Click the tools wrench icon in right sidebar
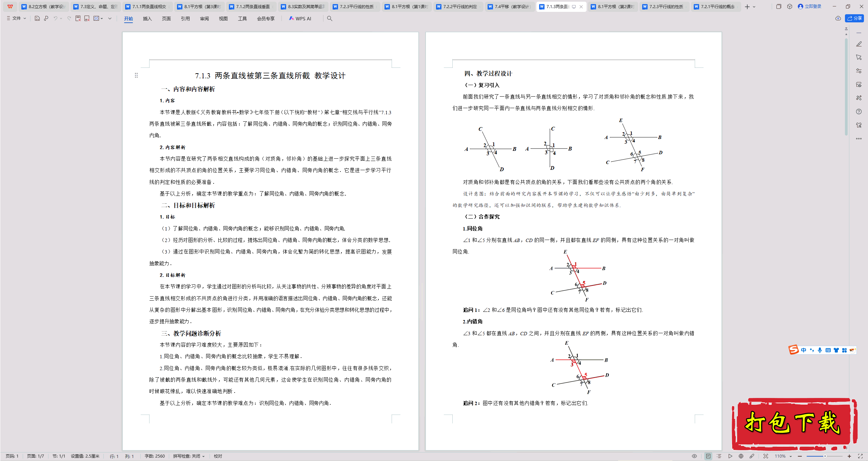Image resolution: width=868 pixels, height=461 pixels. point(859,98)
